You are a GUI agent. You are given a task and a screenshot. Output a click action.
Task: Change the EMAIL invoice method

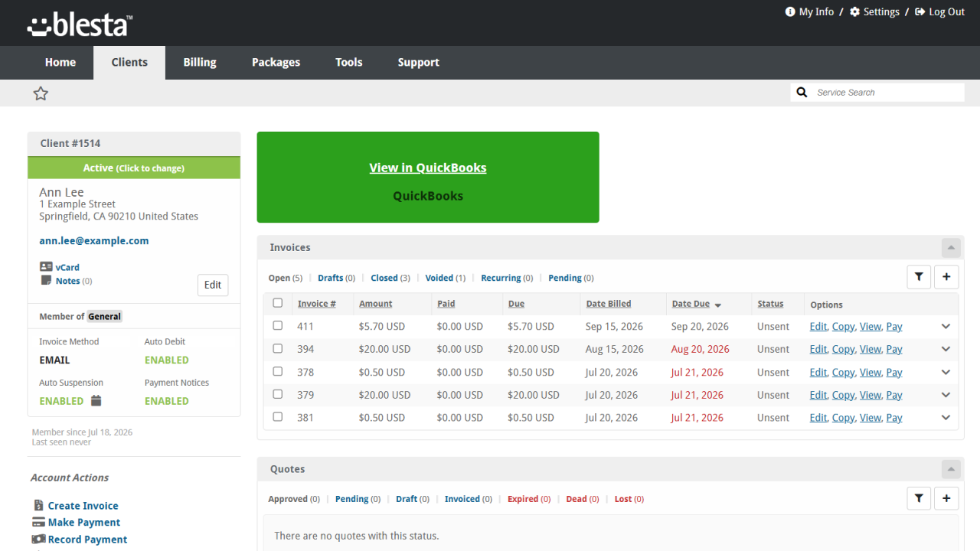54,360
